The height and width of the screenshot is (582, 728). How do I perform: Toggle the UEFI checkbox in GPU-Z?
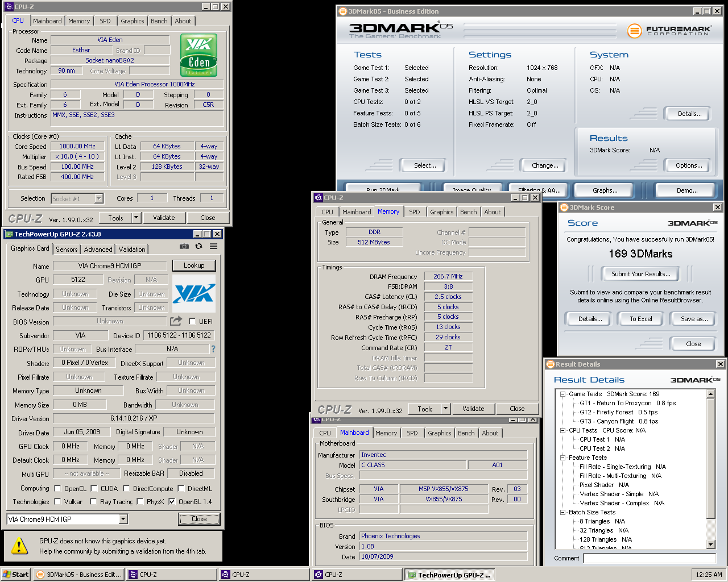pos(192,321)
